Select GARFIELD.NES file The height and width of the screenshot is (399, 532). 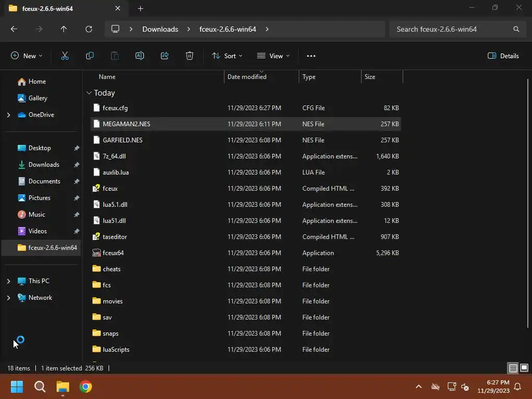123,140
